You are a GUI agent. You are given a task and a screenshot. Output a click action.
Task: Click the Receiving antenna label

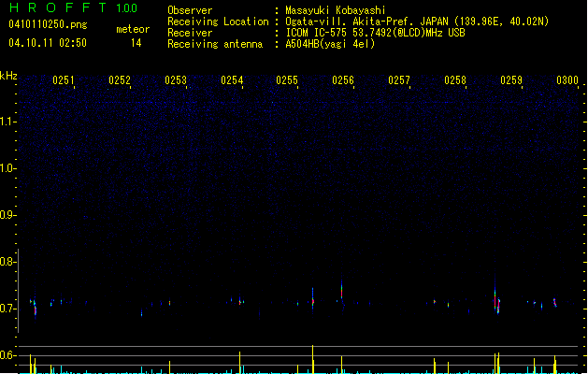pos(215,44)
